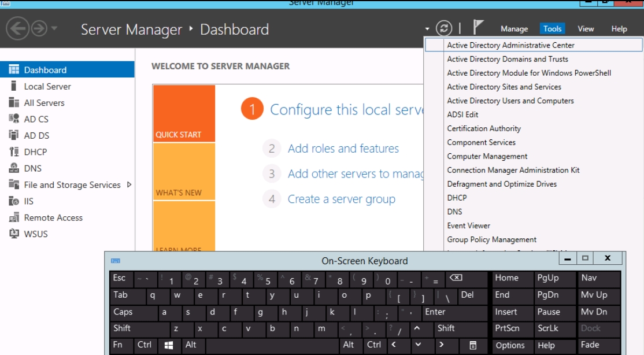Refresh the Server Manager dashboard

[x=444, y=28]
